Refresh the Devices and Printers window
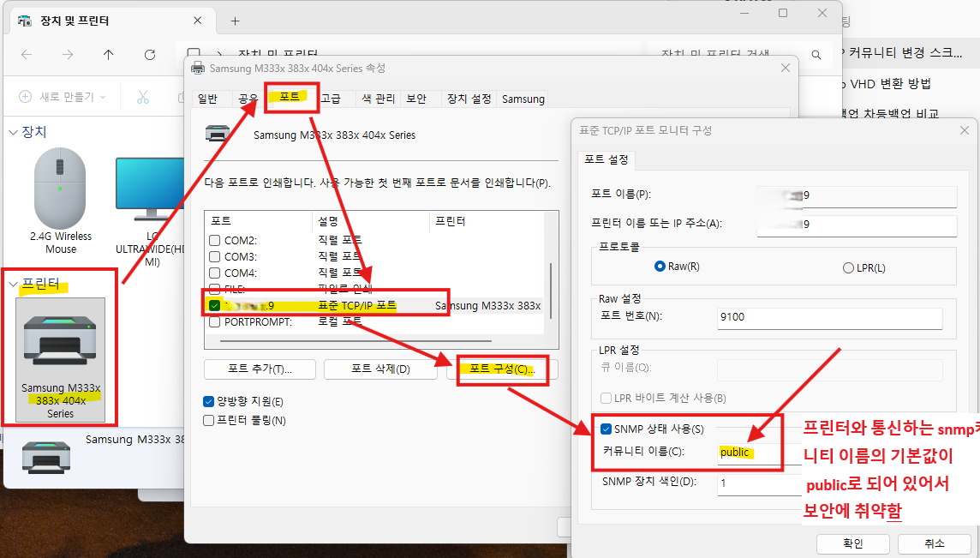This screenshot has width=980, height=558. [x=150, y=55]
